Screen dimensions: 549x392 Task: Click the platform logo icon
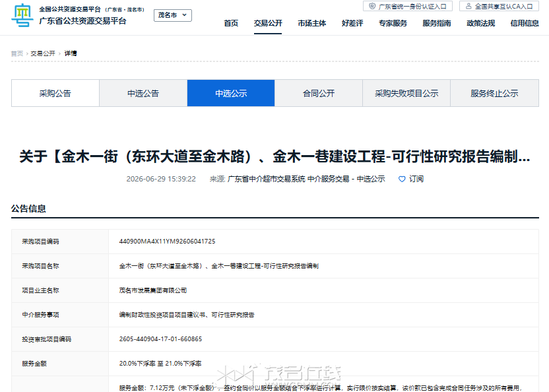tap(22, 15)
